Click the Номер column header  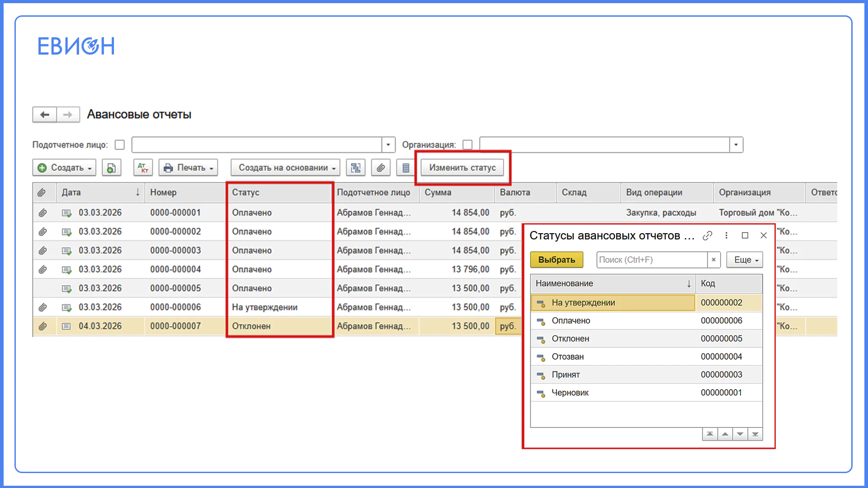[x=186, y=192]
